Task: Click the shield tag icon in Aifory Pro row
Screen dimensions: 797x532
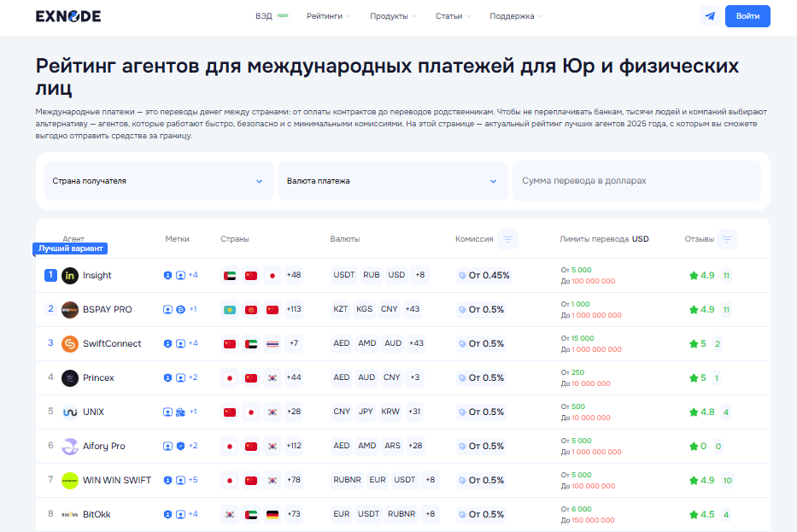Action: click(x=180, y=446)
